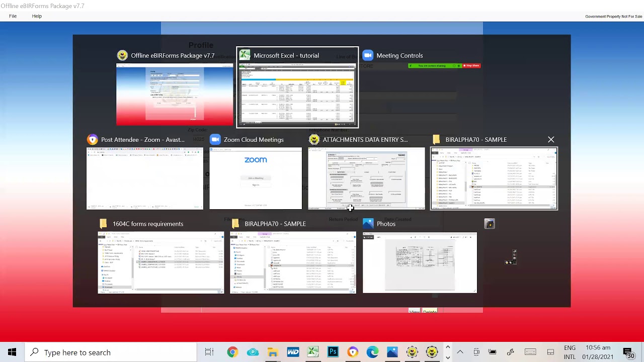Click the Zoom icon next to Meeting Controls
644x362 pixels.
pyautogui.click(x=368, y=55)
